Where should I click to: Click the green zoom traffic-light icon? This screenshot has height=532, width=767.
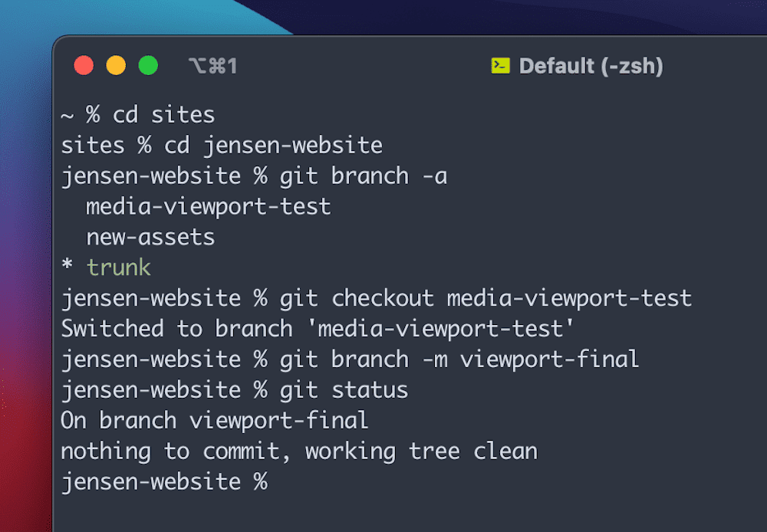click(149, 65)
